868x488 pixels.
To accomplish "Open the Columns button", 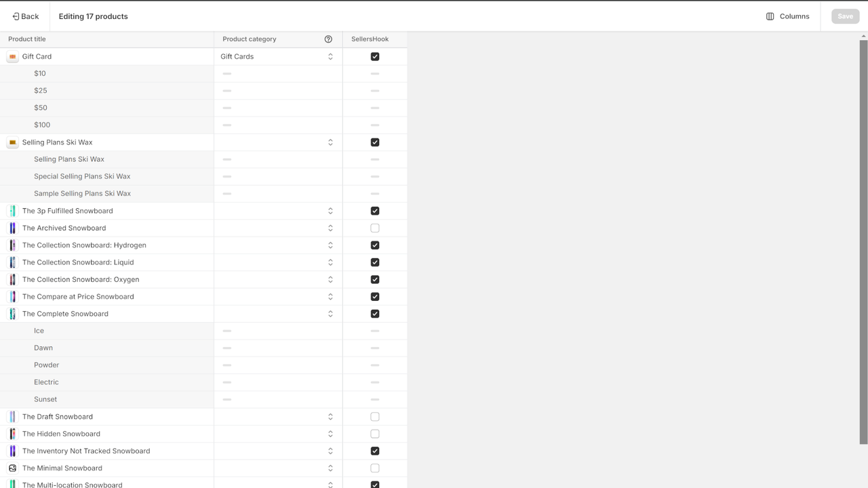I will [x=787, y=16].
